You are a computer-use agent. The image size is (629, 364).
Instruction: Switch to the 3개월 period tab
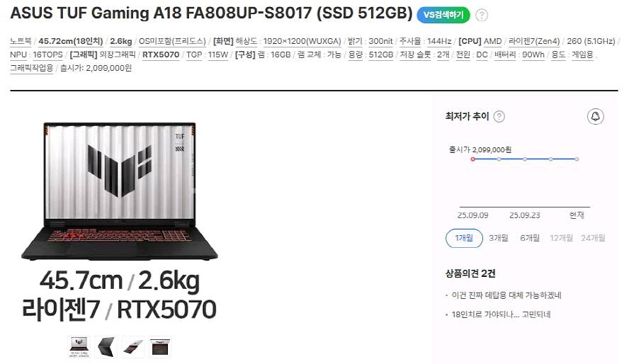[498, 238]
